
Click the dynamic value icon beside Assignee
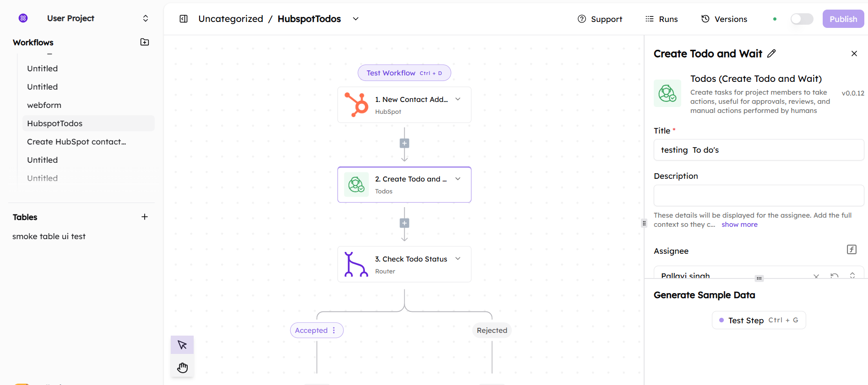(851, 250)
